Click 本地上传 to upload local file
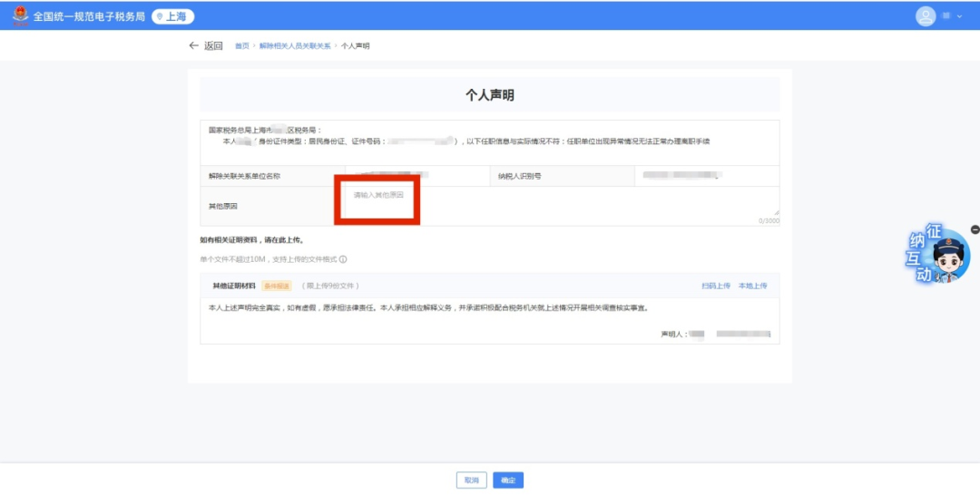 (752, 286)
